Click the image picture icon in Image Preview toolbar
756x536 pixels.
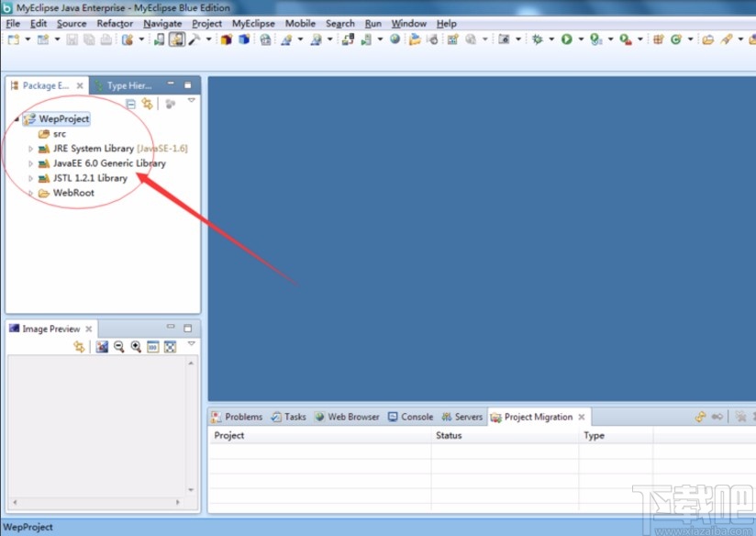point(102,346)
